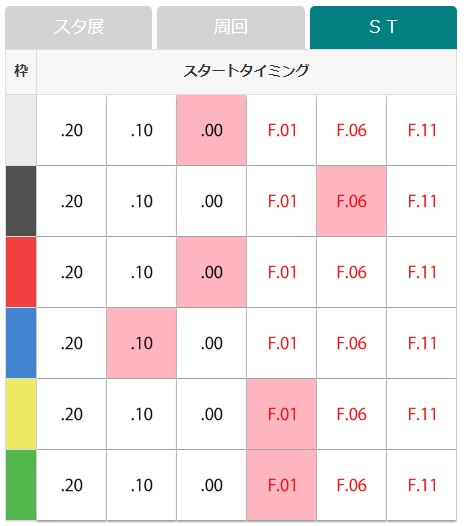Screen dimensions: 464x526
Task: Click the red lane color swatch
Action: pos(21,272)
